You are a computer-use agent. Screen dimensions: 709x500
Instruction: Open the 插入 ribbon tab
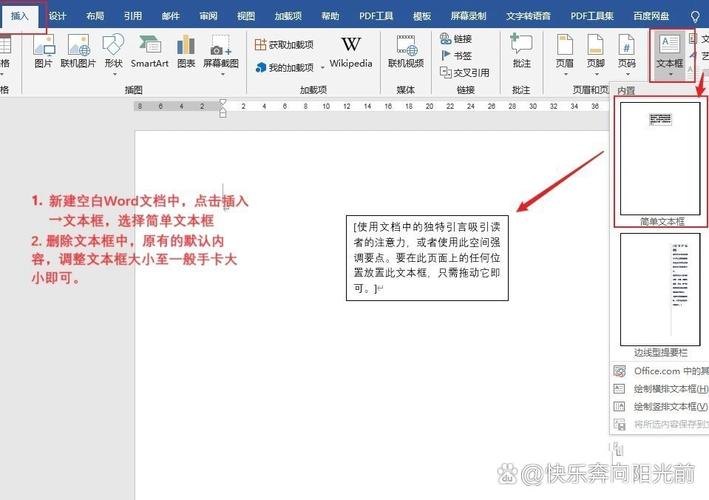coord(19,16)
